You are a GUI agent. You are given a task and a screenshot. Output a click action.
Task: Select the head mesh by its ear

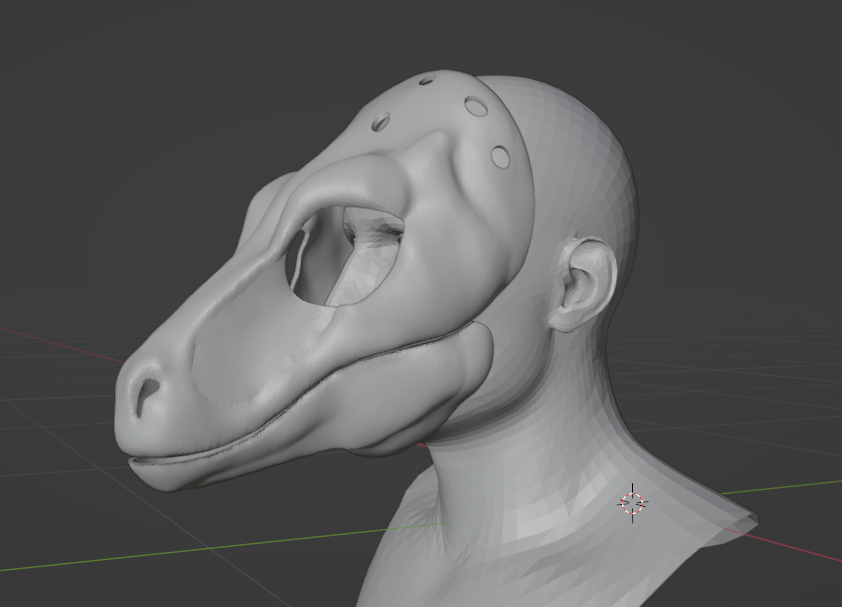[583, 284]
